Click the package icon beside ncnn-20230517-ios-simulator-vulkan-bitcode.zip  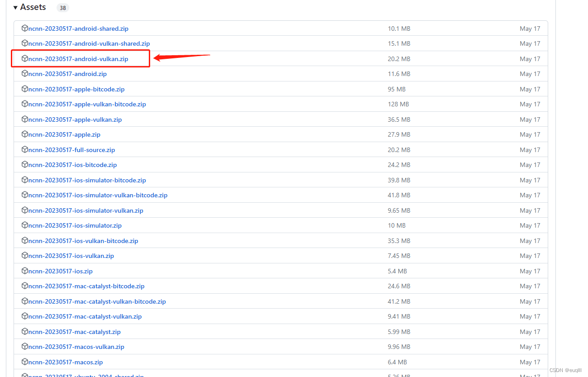pyautogui.click(x=25, y=195)
